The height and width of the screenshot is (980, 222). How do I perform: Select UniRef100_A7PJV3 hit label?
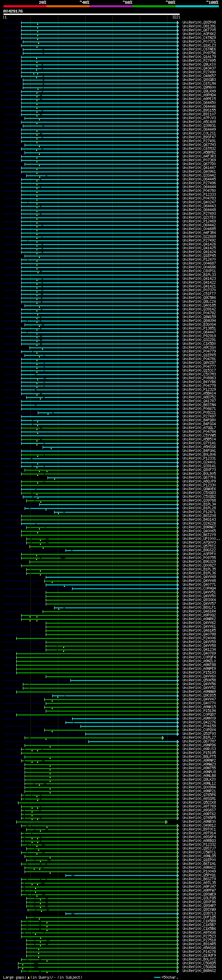point(199,118)
